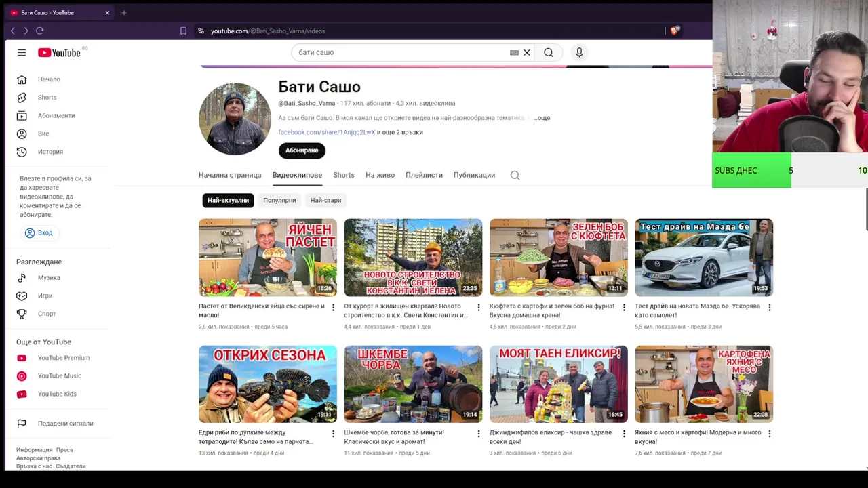Click the page vertical scrollbar
The image size is (868, 488).
click(865, 210)
